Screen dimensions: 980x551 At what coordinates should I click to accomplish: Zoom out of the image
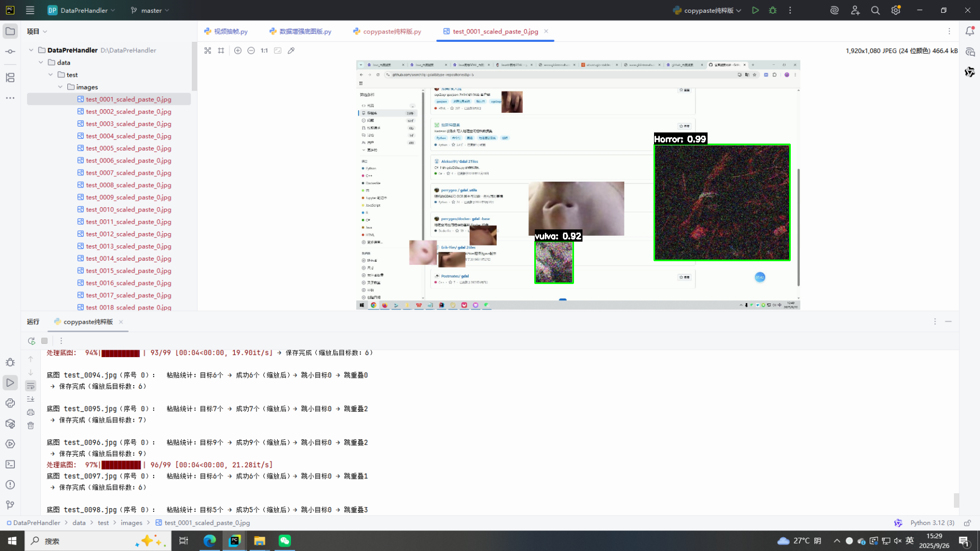click(251, 50)
